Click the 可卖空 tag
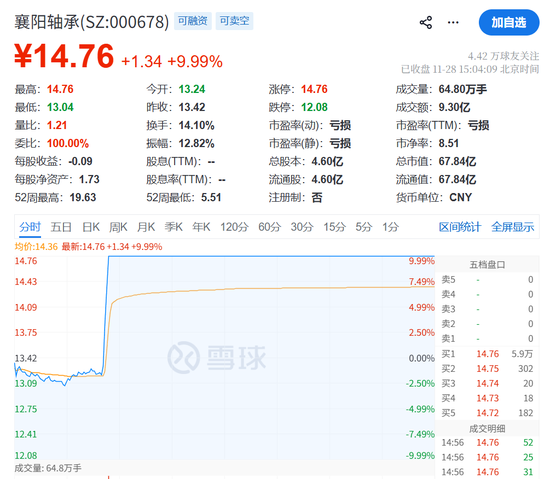Image resolution: width=550 pixels, height=479 pixels. tap(234, 21)
